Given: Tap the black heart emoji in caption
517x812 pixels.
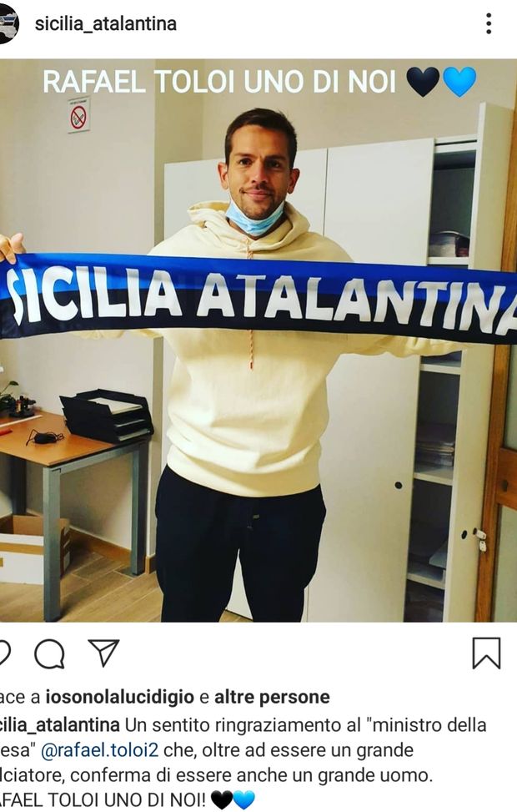Looking at the screenshot, I should [222, 800].
